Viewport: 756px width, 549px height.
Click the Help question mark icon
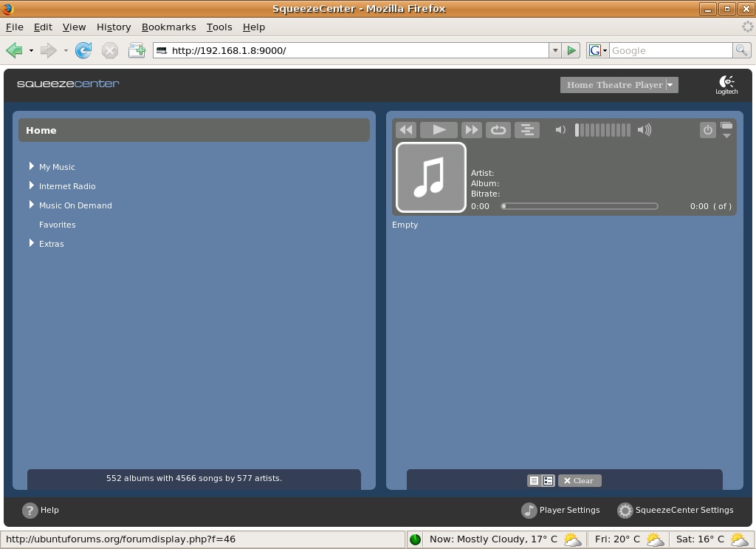click(x=30, y=511)
